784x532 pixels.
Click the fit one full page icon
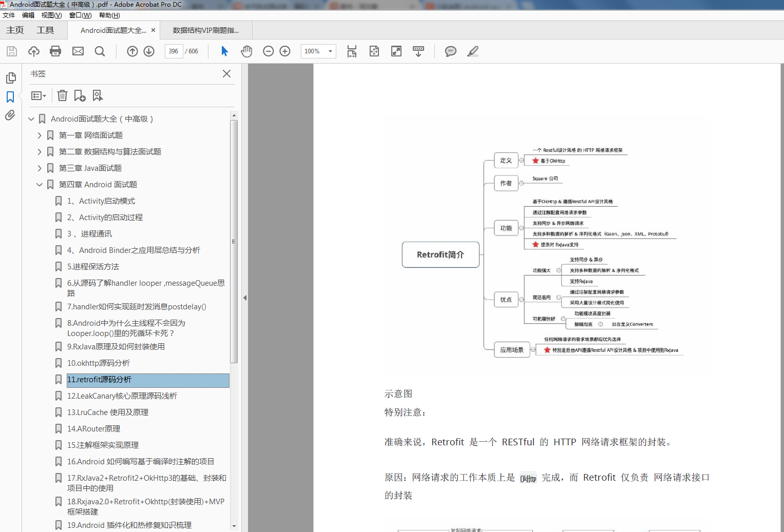pos(374,51)
